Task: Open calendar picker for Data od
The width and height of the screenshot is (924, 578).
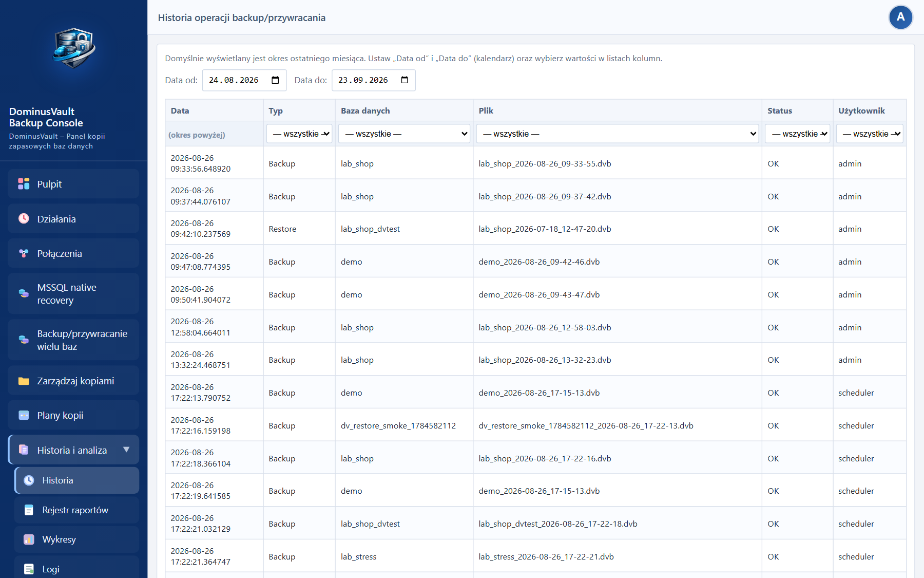Action: pyautogui.click(x=275, y=80)
